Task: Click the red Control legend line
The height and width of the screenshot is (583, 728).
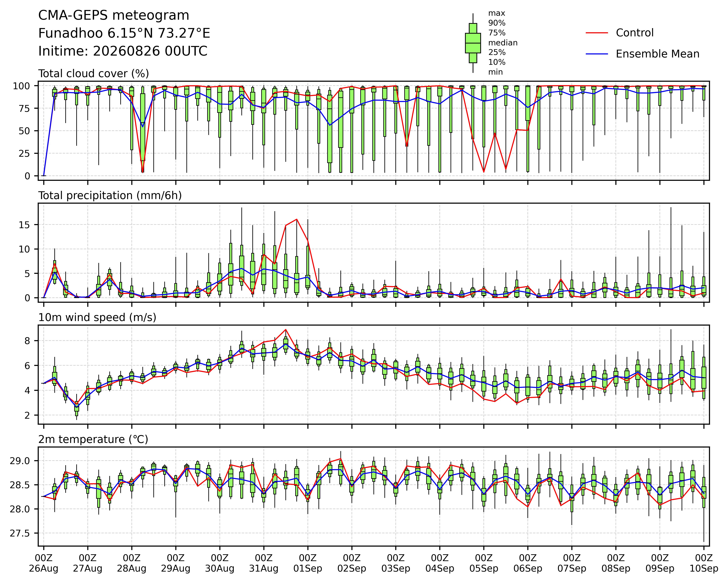Action: (597, 33)
